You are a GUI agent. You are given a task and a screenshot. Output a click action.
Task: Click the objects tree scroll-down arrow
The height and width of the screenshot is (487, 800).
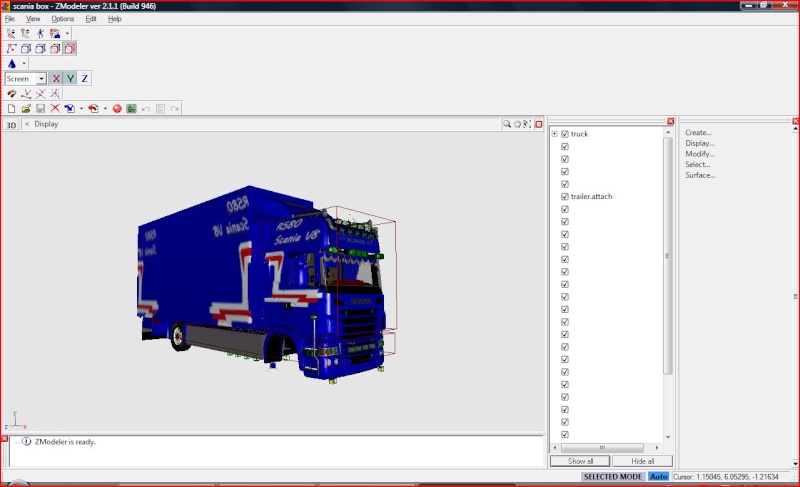(668, 438)
